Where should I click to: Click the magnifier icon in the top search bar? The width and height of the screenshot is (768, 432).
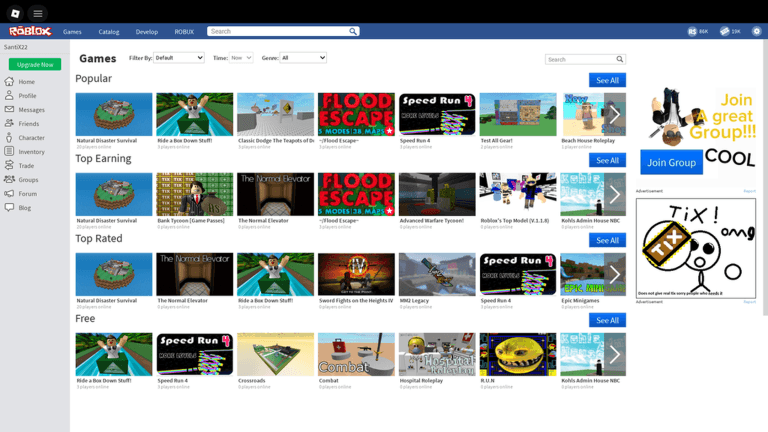(x=353, y=31)
